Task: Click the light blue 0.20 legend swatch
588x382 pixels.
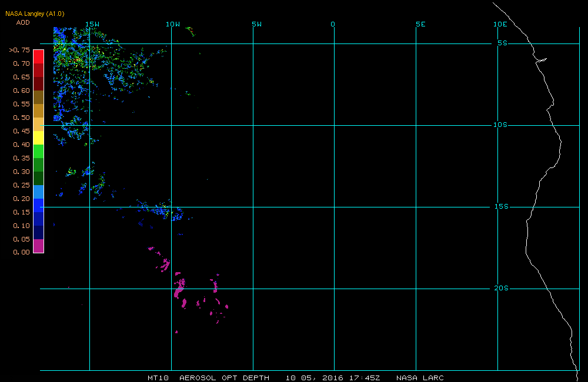Action: [x=39, y=192]
